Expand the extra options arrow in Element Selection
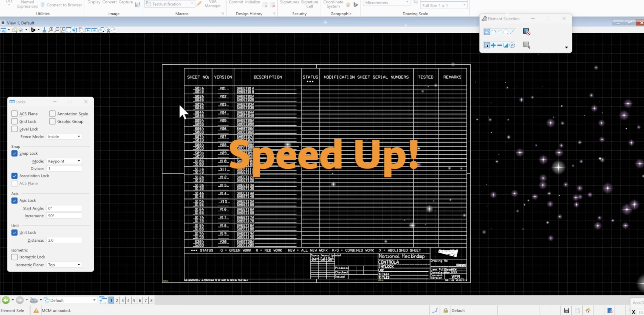This screenshot has height=315, width=644. [566, 48]
